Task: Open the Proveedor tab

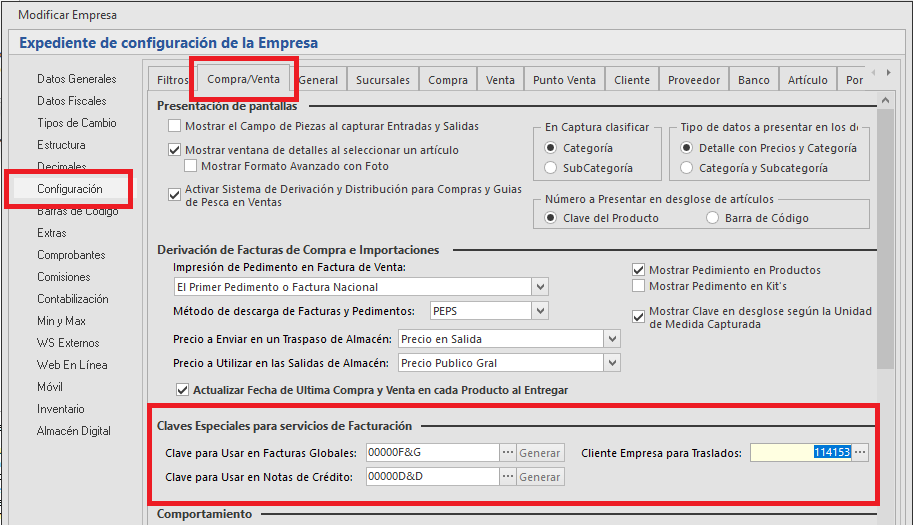Action: click(693, 80)
